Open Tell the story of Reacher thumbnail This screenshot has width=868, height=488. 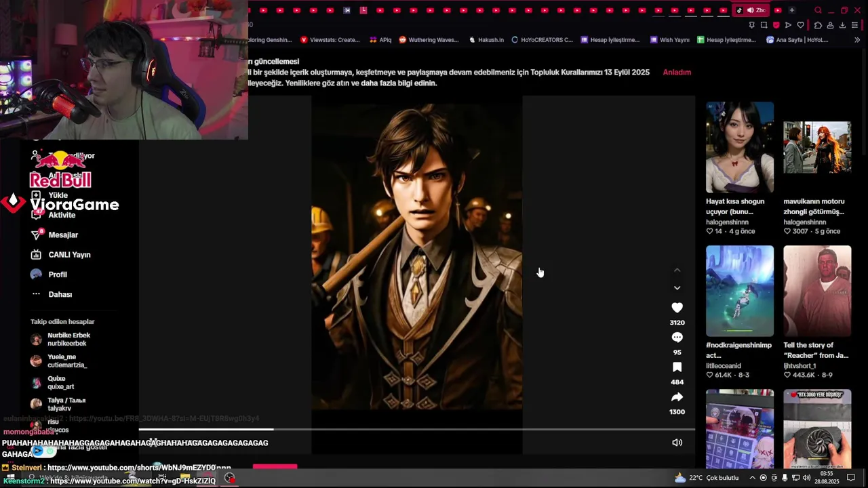pos(817,291)
